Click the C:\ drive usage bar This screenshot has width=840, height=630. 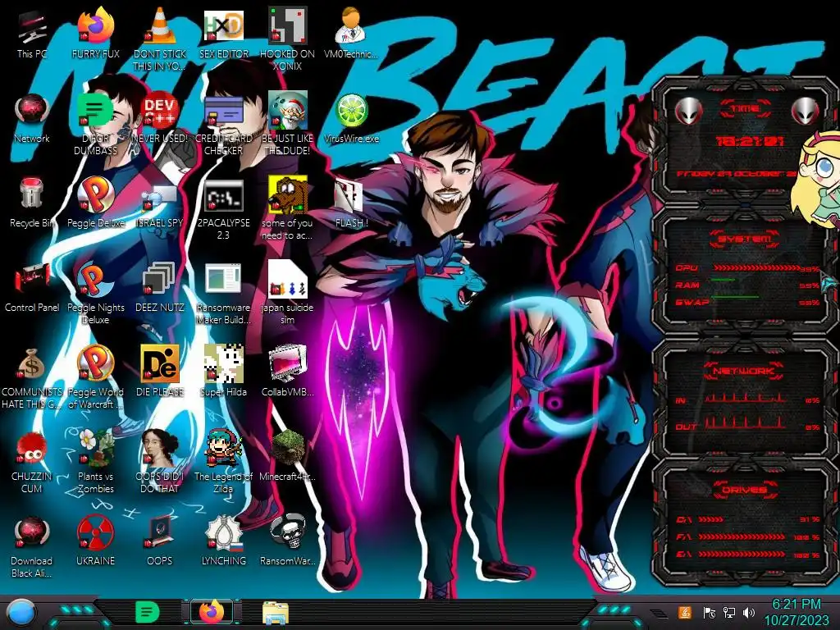(x=711, y=519)
